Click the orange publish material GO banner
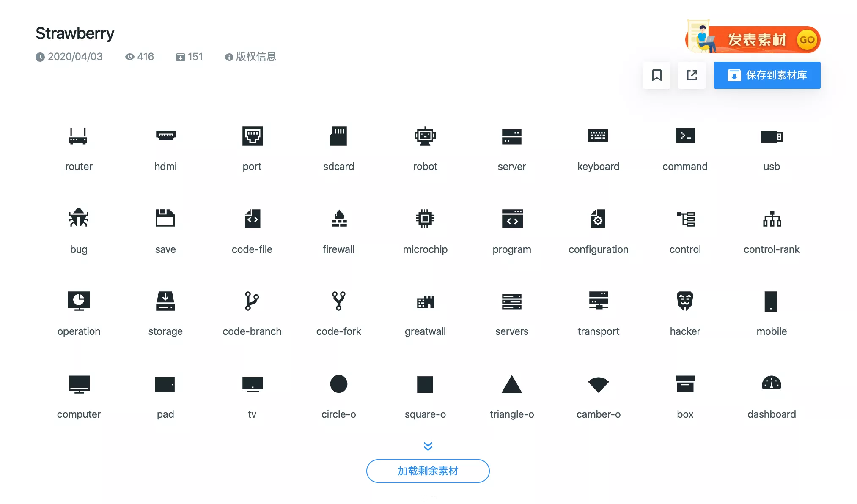 753,39
